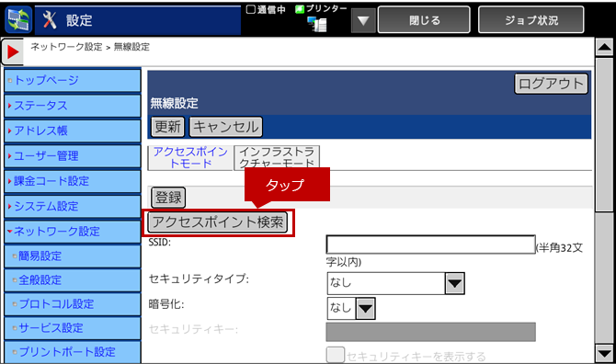Expand システム設定 menu item
The width and height of the screenshot is (616, 364).
(73, 206)
